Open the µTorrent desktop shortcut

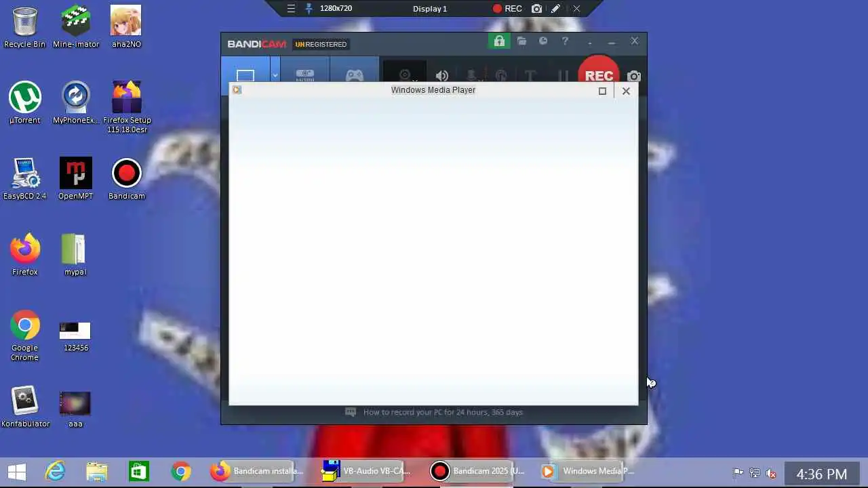pos(24,103)
